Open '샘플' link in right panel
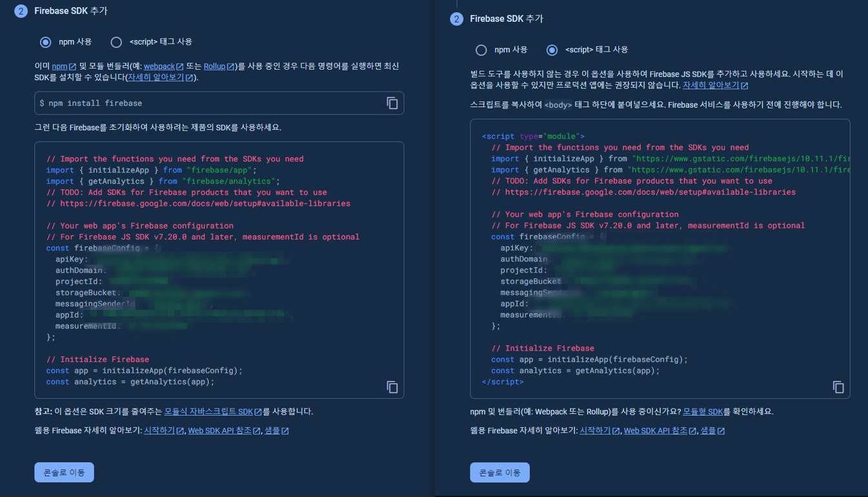 click(x=712, y=431)
